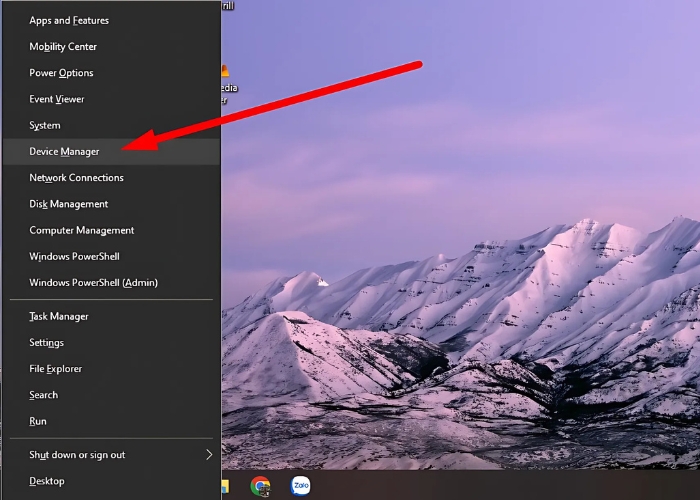Open Mobility Center
This screenshot has height=500, width=700.
point(63,47)
